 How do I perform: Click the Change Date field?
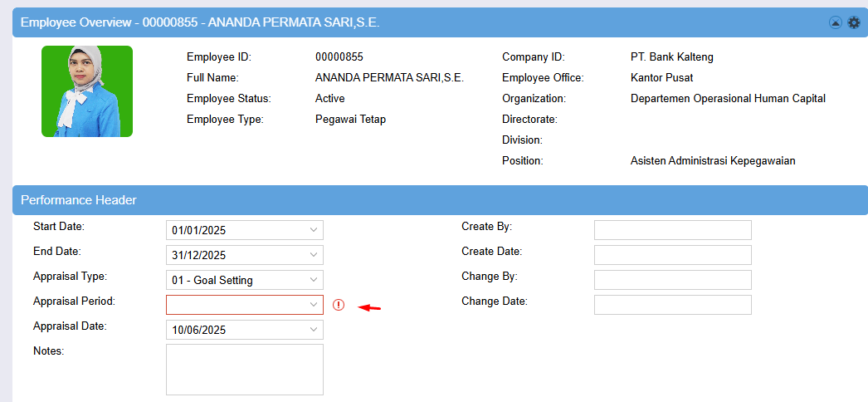point(673,305)
